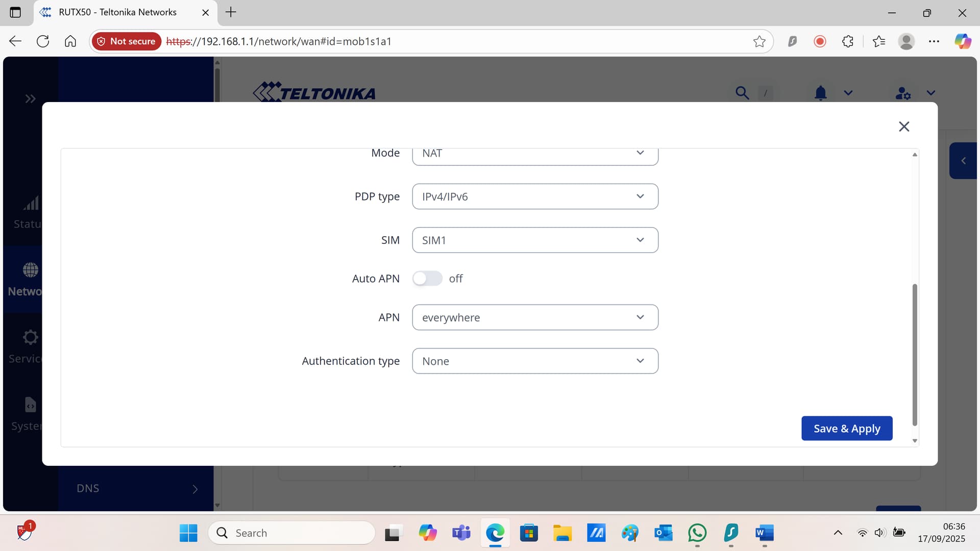Viewport: 980px width, 551px height.
Task: Open Authentication type dropdown
Action: point(534,361)
